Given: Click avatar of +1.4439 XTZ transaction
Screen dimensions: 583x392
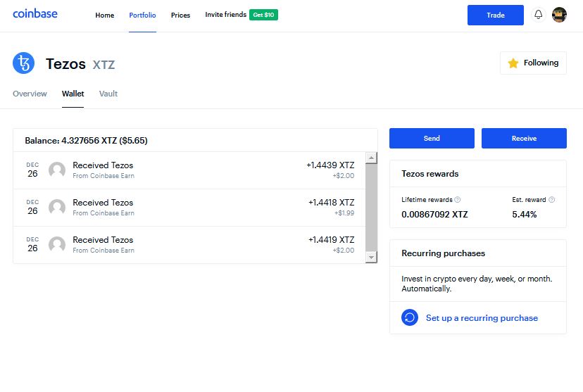Looking at the screenshot, I should [x=57, y=170].
